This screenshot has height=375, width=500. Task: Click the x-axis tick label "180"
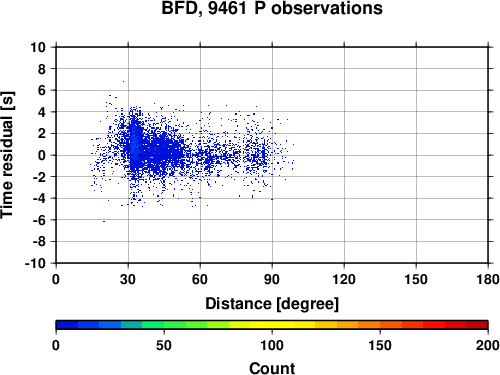click(x=488, y=279)
